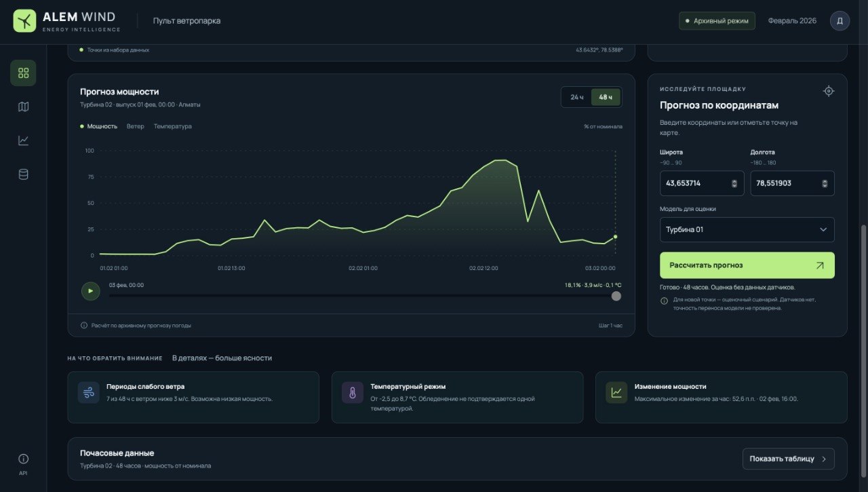Screen dimensions: 868x492
Task: Click the temperature thermometer icon
Action: (353, 392)
